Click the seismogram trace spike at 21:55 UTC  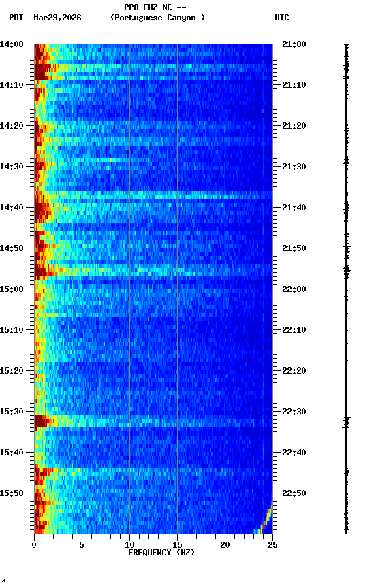coord(346,271)
